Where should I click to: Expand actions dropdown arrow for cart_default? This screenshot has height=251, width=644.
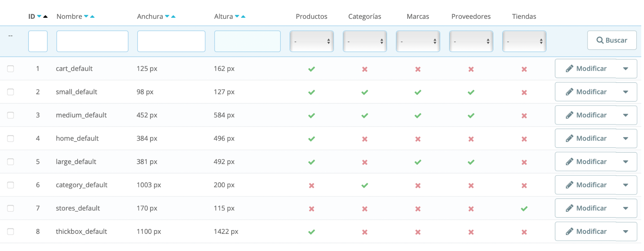(x=626, y=69)
